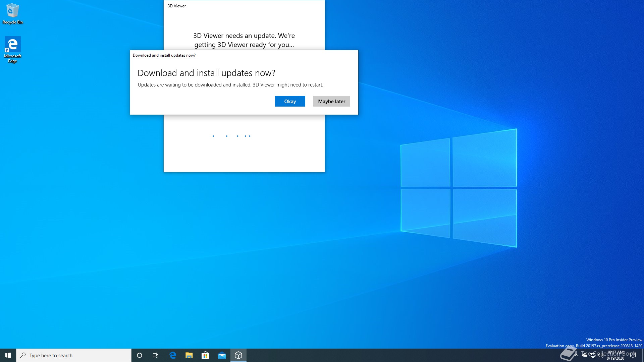This screenshot has height=362, width=644.
Task: Click the Okay button to install updates
Action: [290, 101]
